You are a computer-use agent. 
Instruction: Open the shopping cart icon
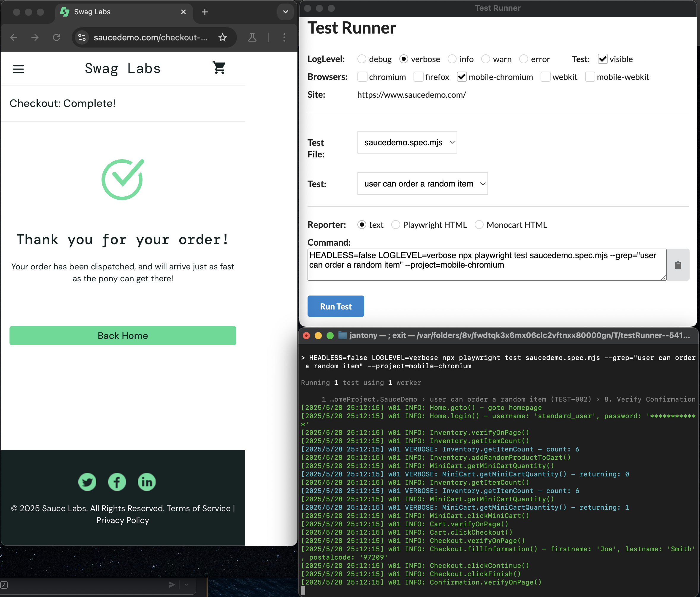click(x=219, y=68)
